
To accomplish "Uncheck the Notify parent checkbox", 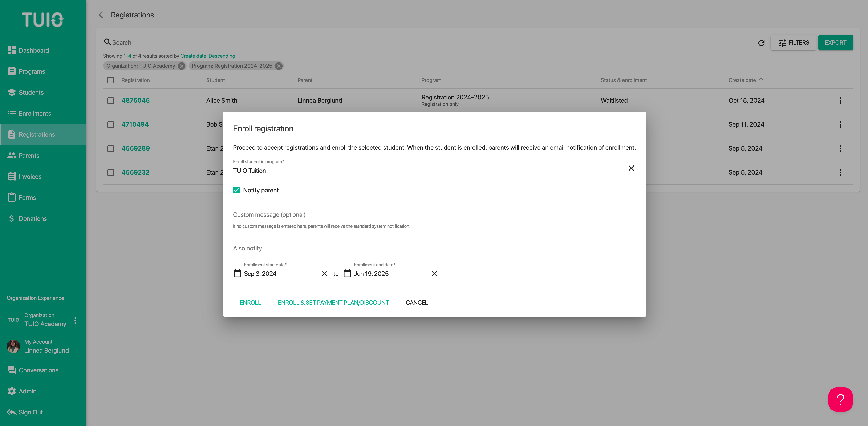I will coord(236,190).
